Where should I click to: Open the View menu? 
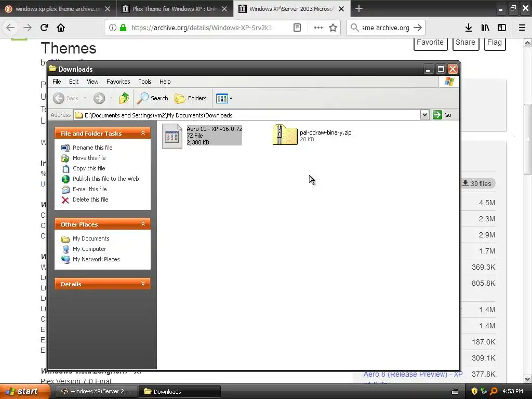tap(92, 82)
